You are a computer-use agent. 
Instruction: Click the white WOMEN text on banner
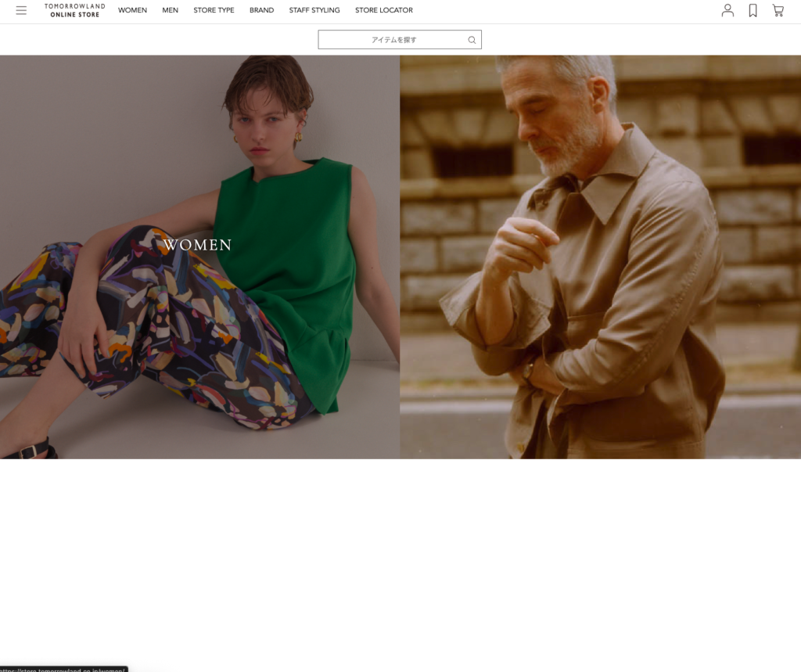(198, 245)
